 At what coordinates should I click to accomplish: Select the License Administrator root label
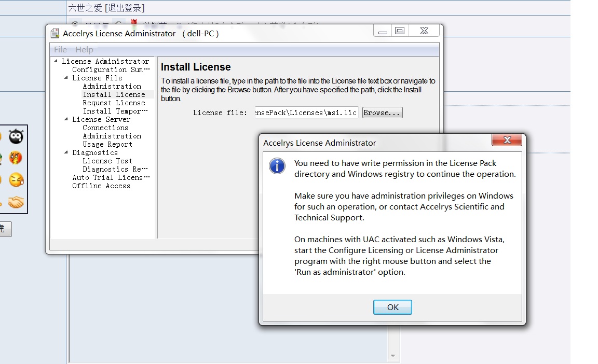tap(105, 61)
